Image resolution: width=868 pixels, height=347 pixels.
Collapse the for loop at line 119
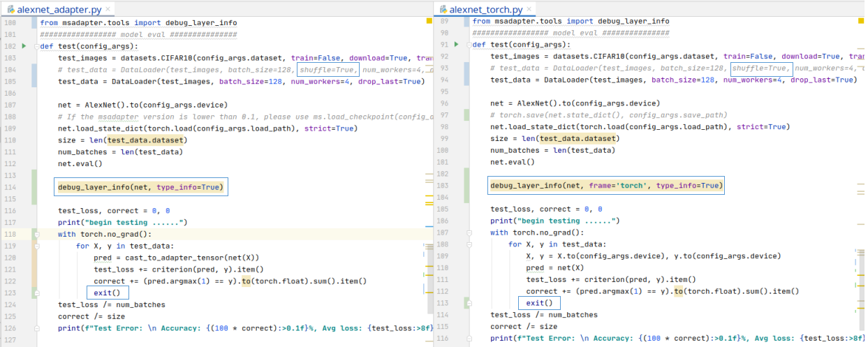click(x=36, y=246)
